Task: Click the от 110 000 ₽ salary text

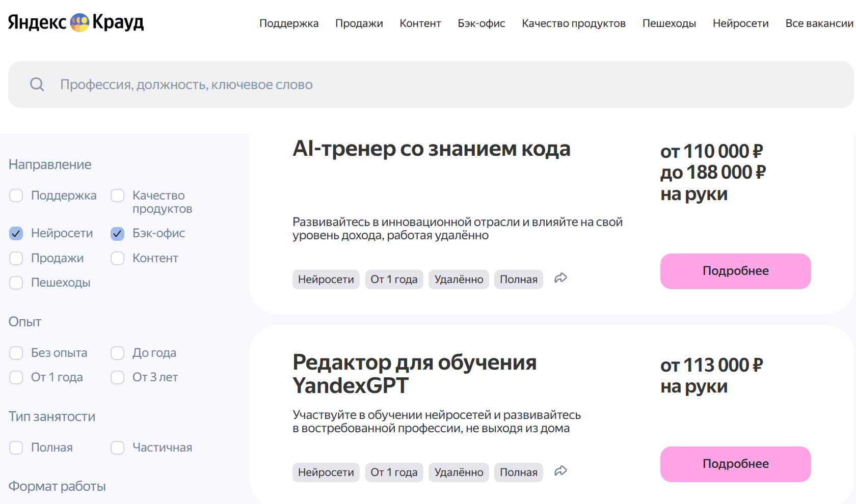Action: click(x=712, y=152)
